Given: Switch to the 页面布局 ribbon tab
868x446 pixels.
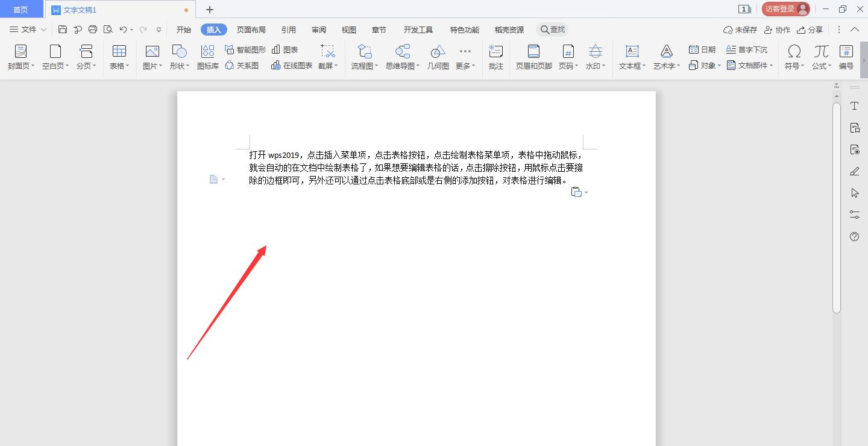Looking at the screenshot, I should [252, 29].
